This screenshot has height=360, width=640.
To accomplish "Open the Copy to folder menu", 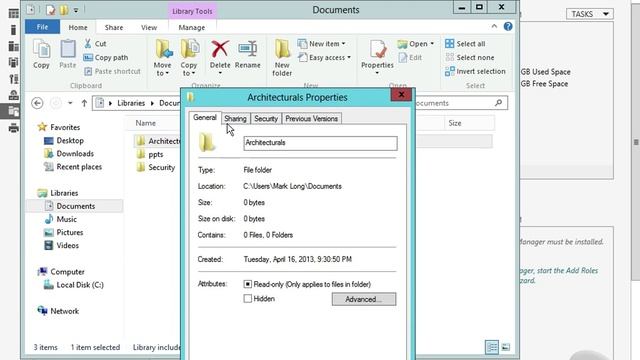I will [189, 58].
